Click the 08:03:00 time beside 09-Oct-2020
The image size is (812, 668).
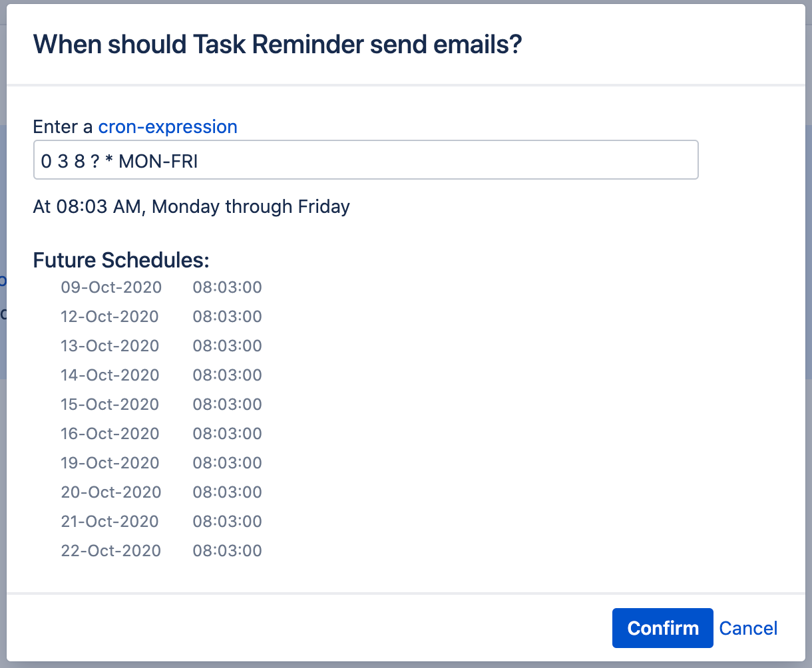tap(228, 287)
